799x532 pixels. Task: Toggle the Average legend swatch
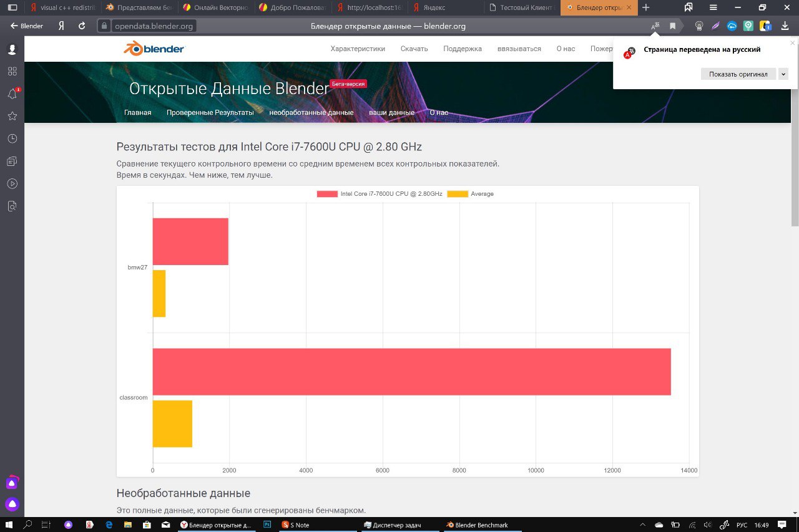point(458,194)
